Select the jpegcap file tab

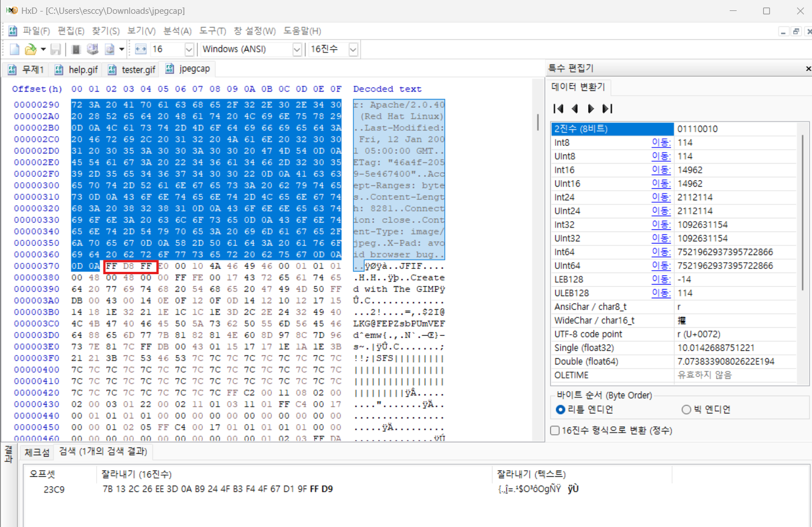point(188,69)
